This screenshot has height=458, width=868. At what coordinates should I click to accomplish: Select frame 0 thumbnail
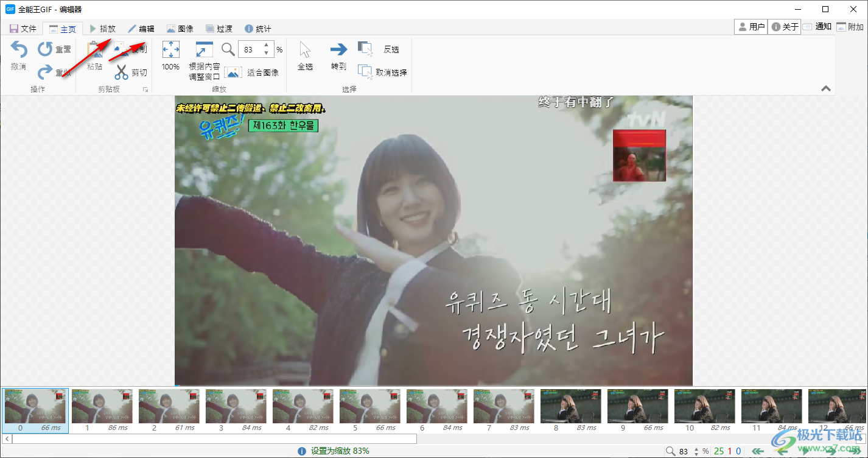pyautogui.click(x=35, y=410)
